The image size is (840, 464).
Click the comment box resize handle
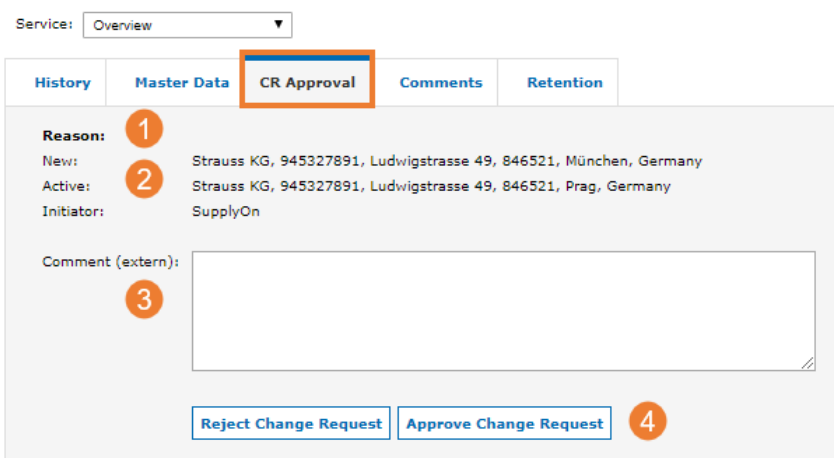(807, 363)
